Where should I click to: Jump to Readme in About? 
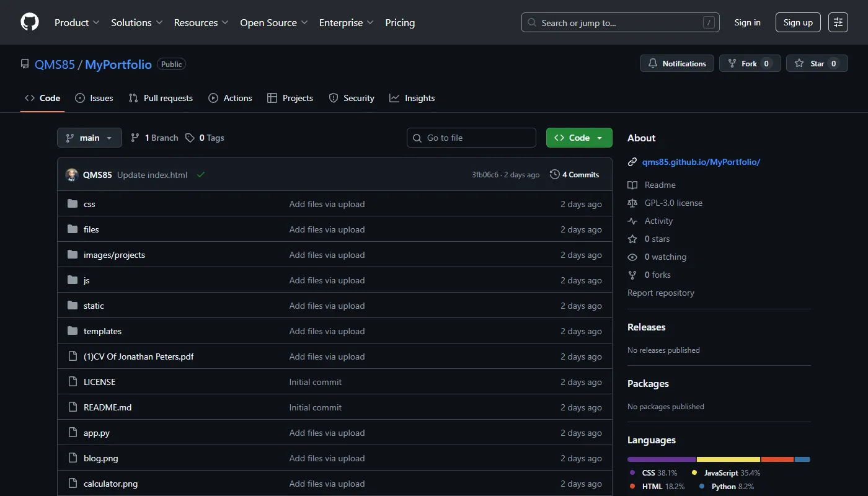(652, 185)
